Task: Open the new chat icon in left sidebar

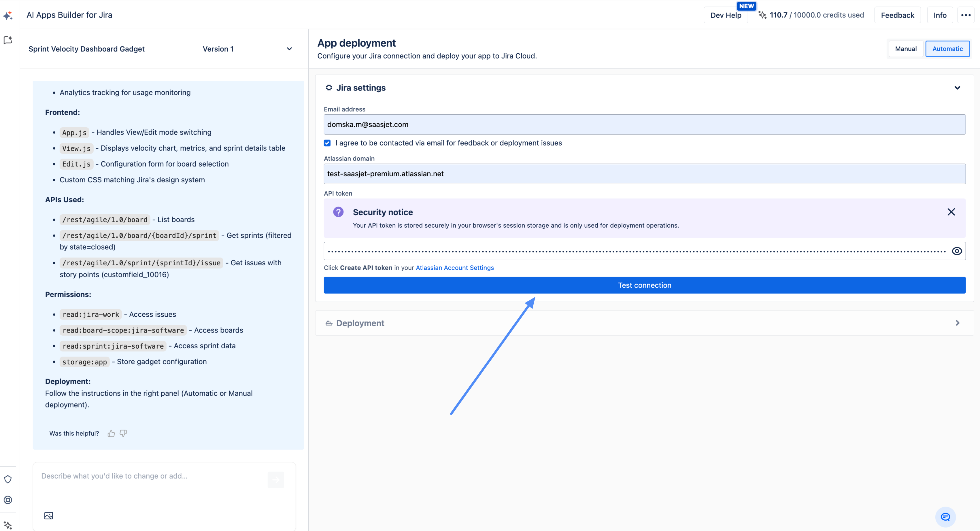Action: click(x=8, y=40)
